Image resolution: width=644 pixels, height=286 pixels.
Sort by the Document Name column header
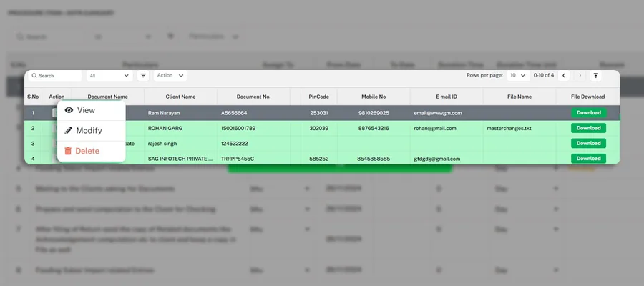coord(107,97)
